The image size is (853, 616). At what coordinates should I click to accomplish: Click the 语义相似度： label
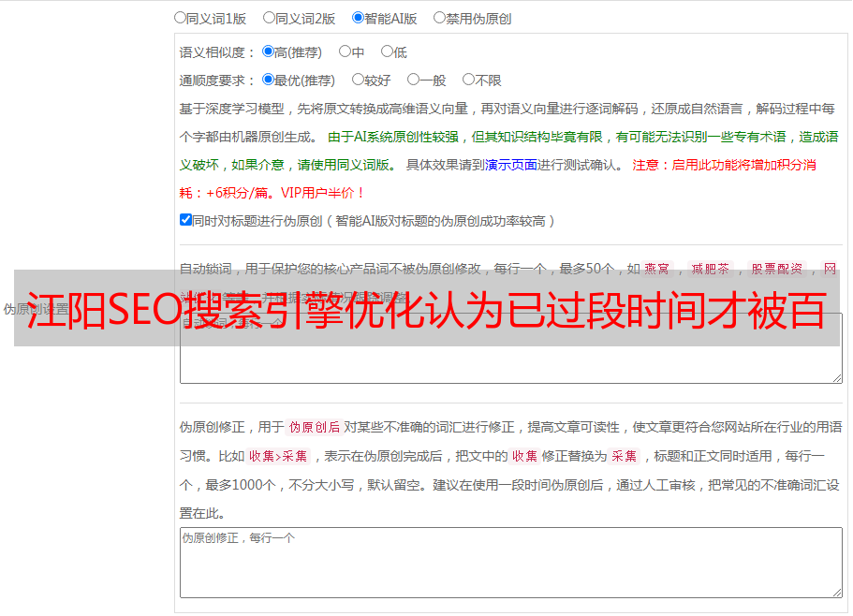point(217,52)
